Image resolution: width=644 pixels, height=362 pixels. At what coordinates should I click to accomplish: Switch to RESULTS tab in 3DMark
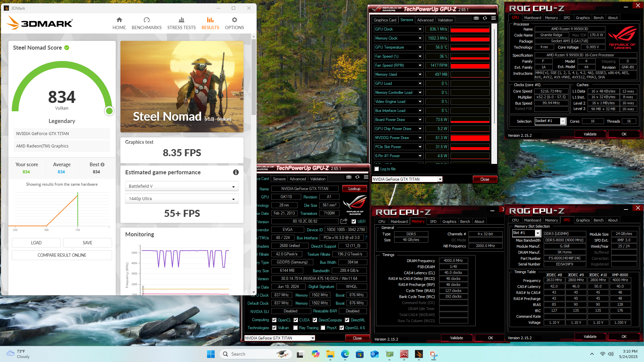pyautogui.click(x=210, y=23)
